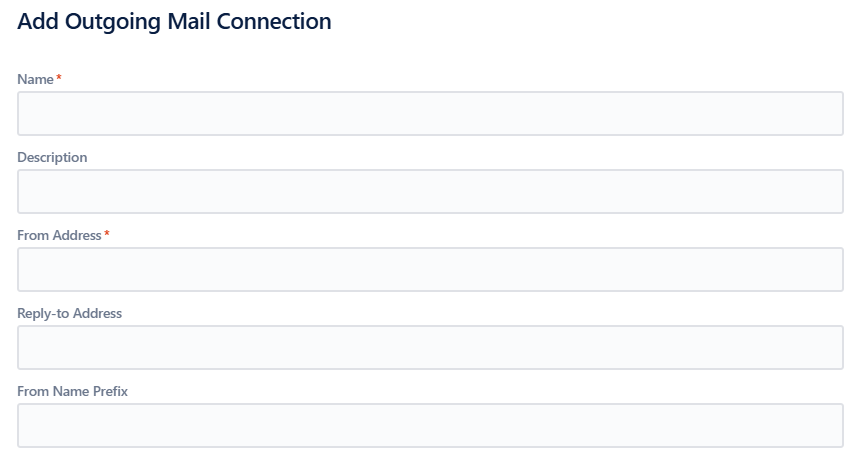Click the Name input field
The height and width of the screenshot is (460, 857).
click(430, 114)
